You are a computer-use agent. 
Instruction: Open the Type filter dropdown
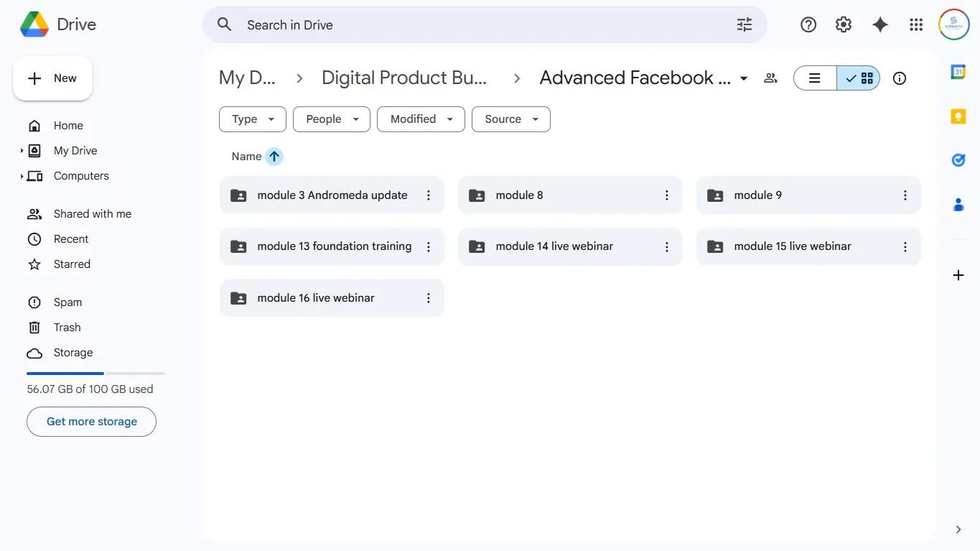[x=253, y=119]
